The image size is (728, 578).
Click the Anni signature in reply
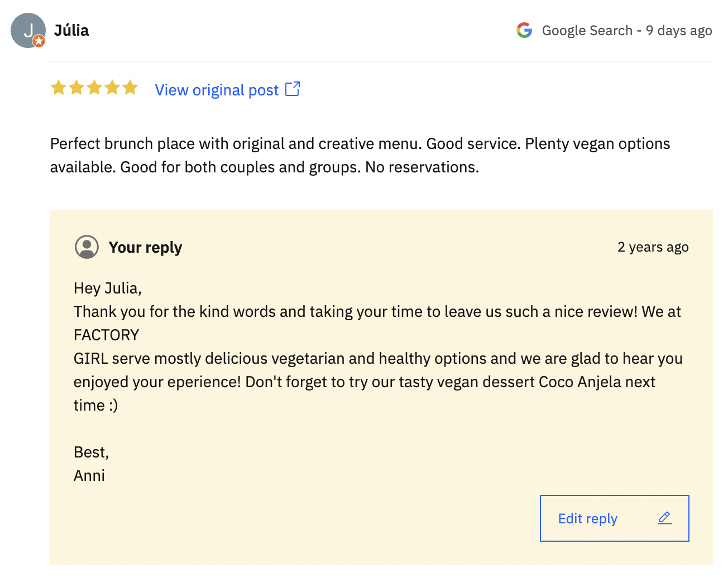click(x=89, y=475)
